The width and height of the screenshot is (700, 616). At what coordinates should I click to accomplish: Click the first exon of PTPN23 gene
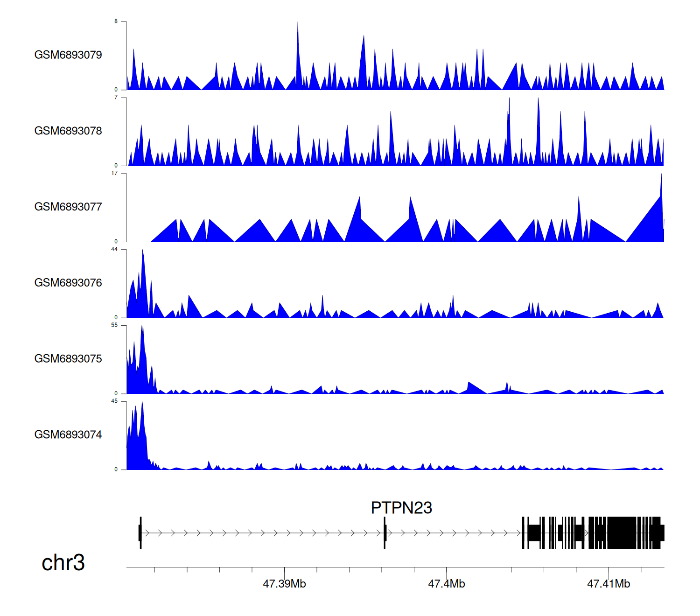click(140, 533)
